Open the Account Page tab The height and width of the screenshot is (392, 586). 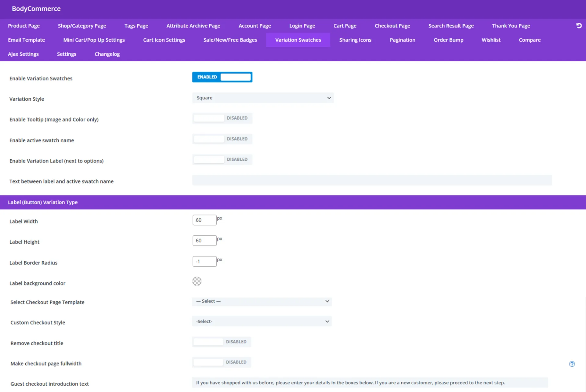(255, 26)
